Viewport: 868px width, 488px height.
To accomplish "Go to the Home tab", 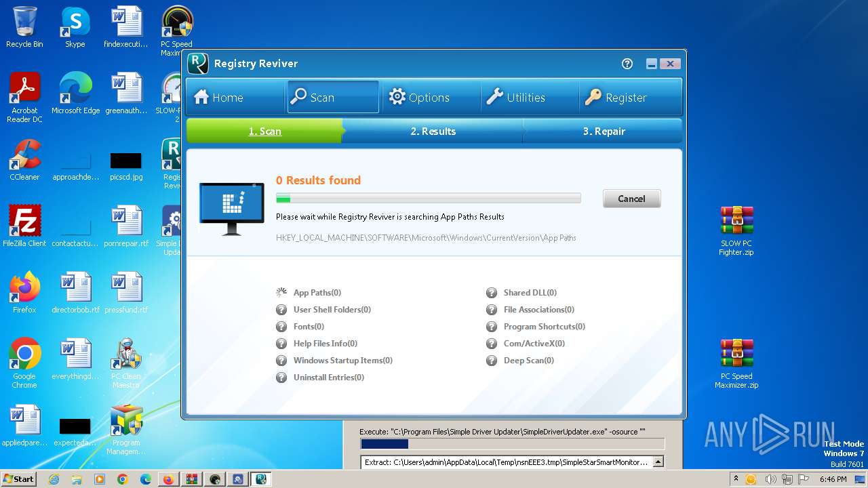I will point(235,97).
